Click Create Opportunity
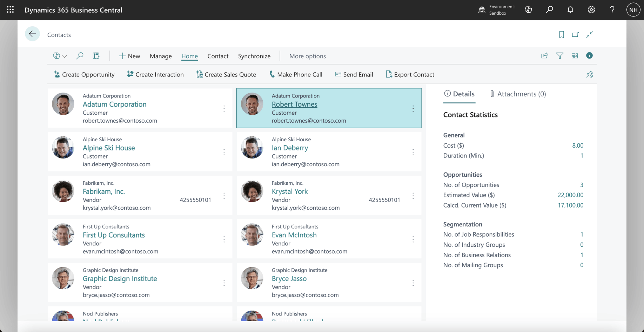The image size is (644, 332). pyautogui.click(x=84, y=74)
